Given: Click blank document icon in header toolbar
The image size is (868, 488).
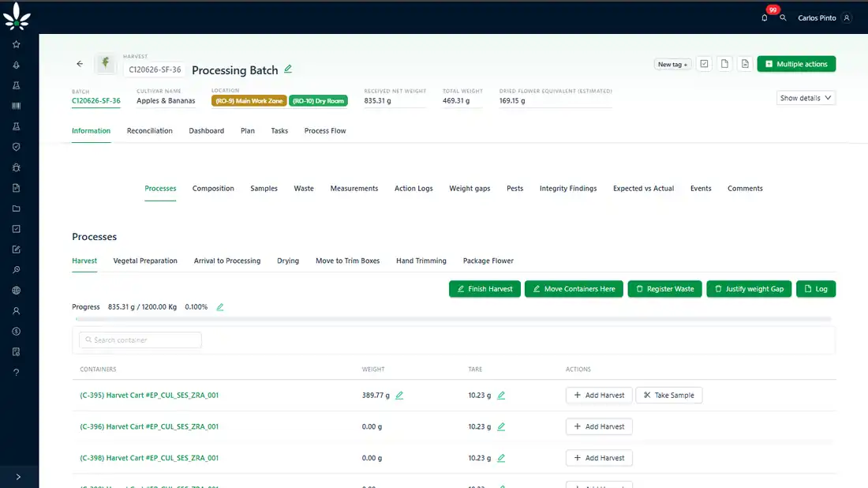Looking at the screenshot, I should click(724, 64).
